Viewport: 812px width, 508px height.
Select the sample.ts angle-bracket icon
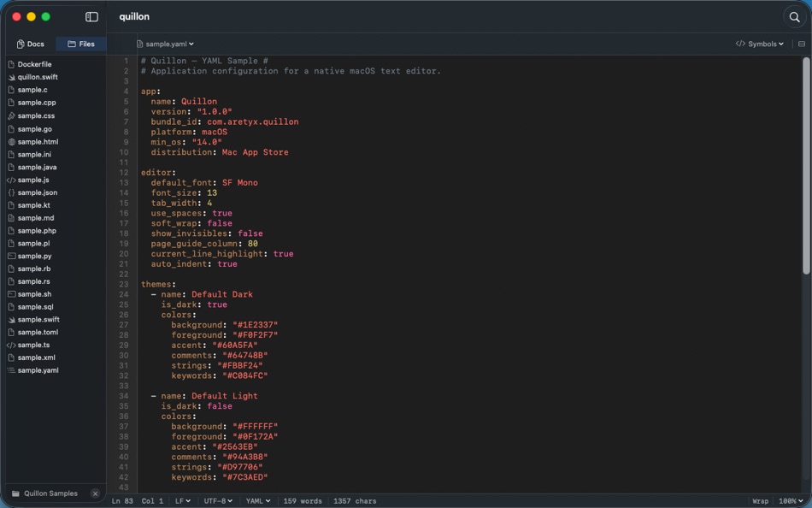10,344
